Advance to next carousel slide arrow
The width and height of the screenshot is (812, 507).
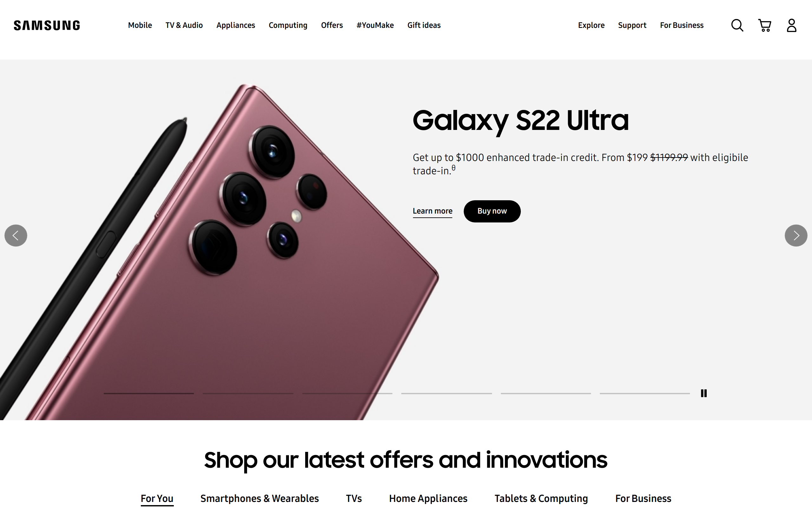coord(796,235)
